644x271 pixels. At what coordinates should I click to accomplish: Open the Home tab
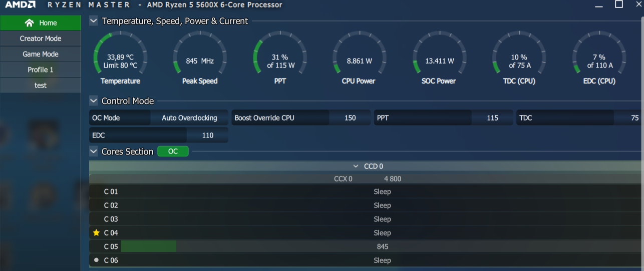(41, 22)
